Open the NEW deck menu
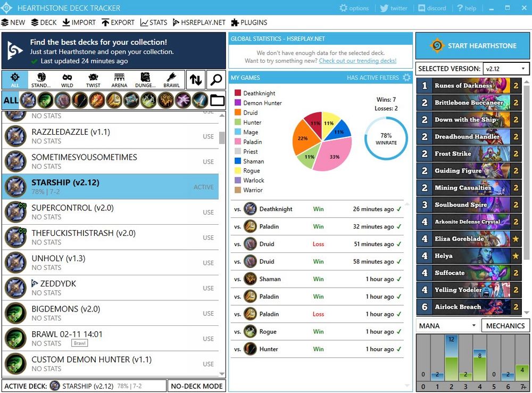Screen dimensions: 532x393 13,22
